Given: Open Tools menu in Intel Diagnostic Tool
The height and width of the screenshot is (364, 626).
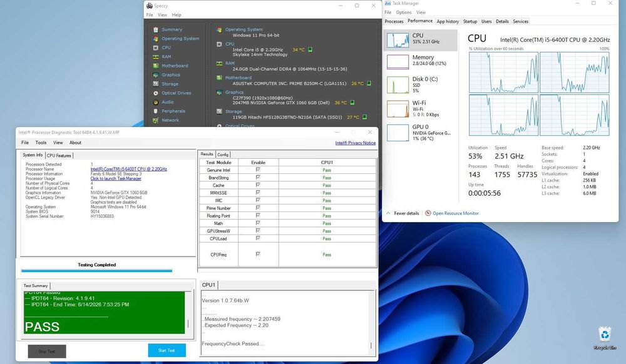Looking at the screenshot, I should coord(41,143).
